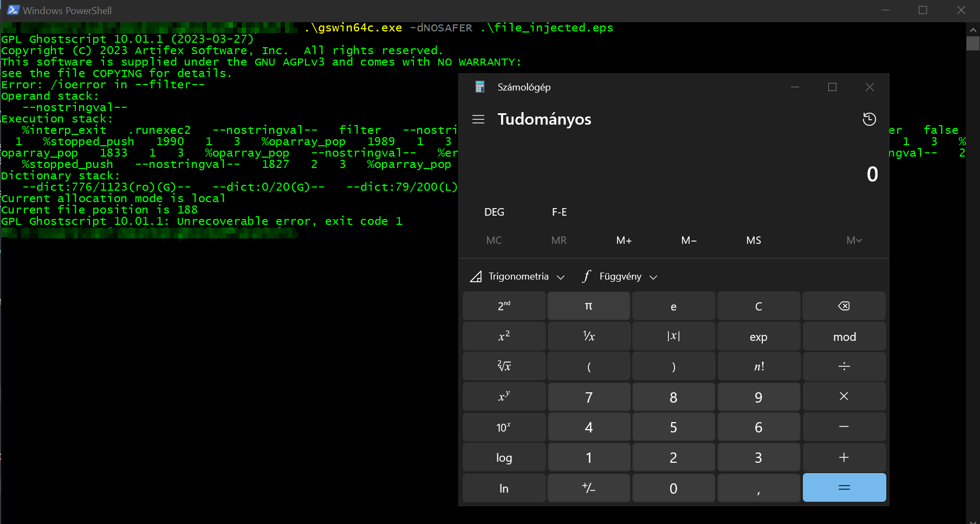Screen dimensions: 980x524
Task: Click the x to the power y key
Action: coord(504,397)
